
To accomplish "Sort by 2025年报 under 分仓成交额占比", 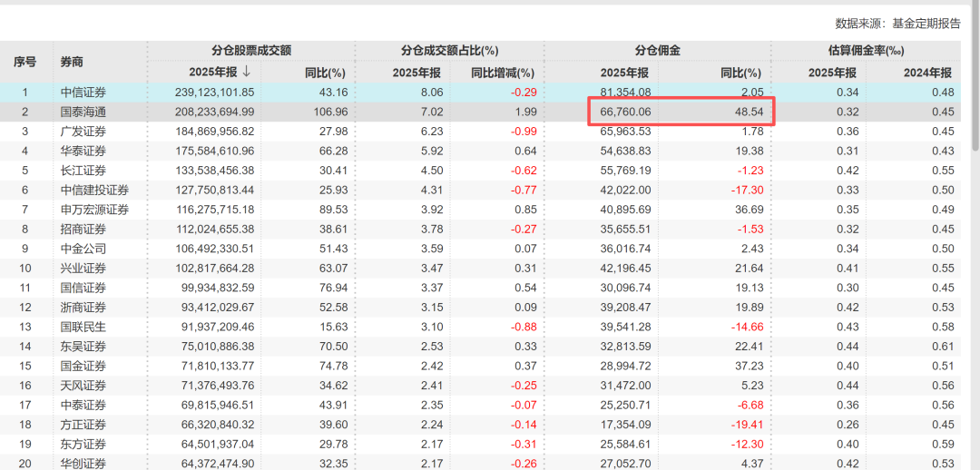I will [x=416, y=72].
